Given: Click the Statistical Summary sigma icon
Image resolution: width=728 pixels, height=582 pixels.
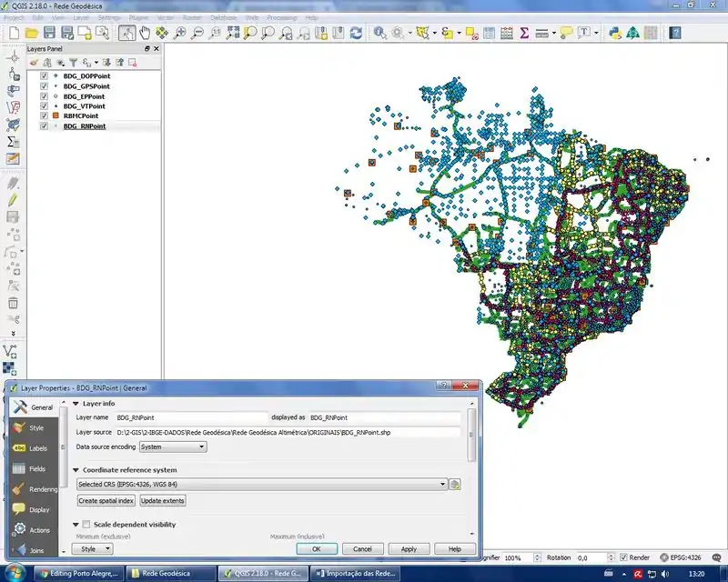Looking at the screenshot, I should tap(524, 33).
